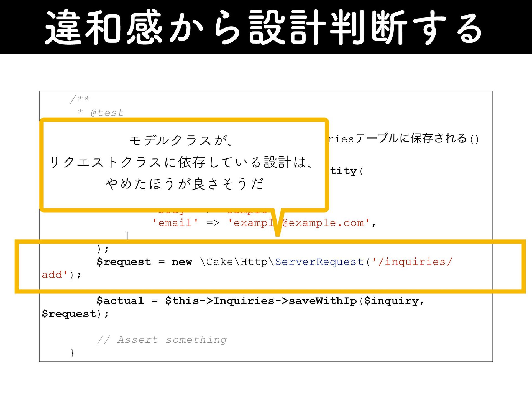Click the text モデルクラスが、 in callout
The image size is (532, 399).
coord(181,140)
